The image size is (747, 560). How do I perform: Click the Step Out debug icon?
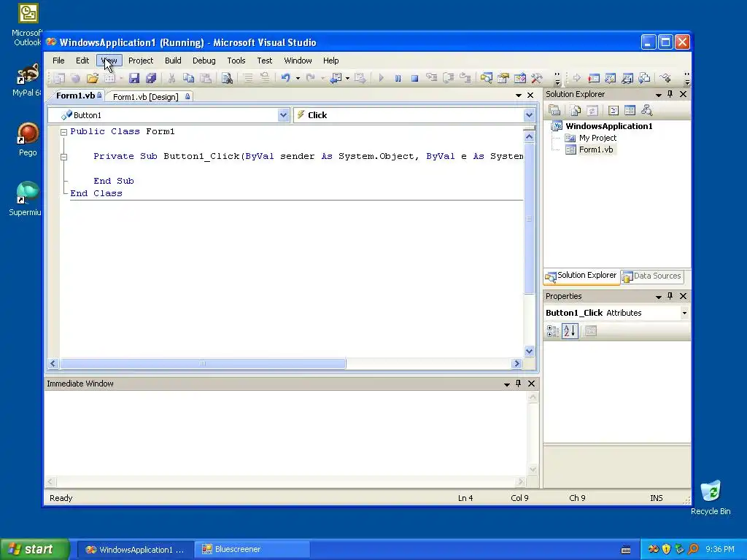(x=465, y=77)
